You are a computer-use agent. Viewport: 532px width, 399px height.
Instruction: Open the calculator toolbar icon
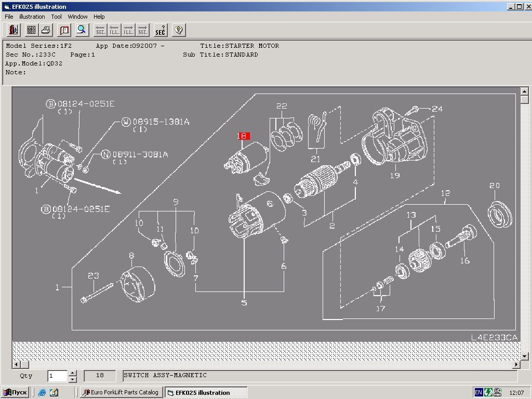[31, 30]
